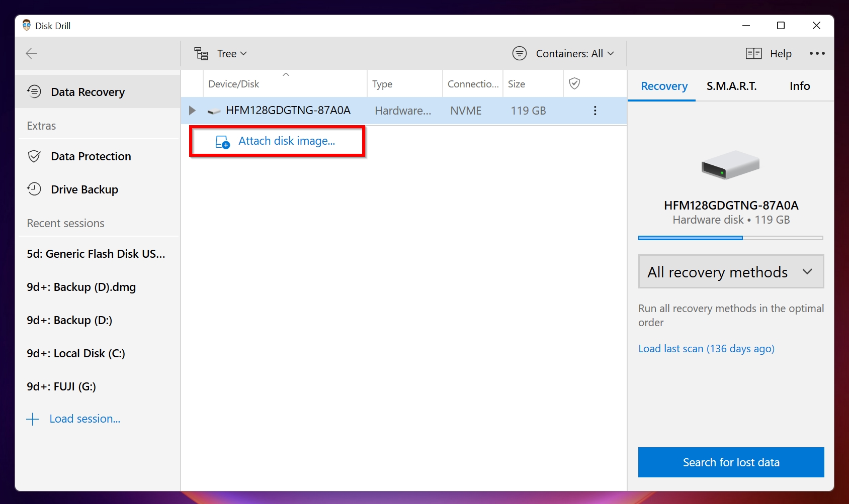Screen dimensions: 849x504
Task: Open HFM128GDGTNG-87A0A row kebab menu
Action: (x=595, y=111)
